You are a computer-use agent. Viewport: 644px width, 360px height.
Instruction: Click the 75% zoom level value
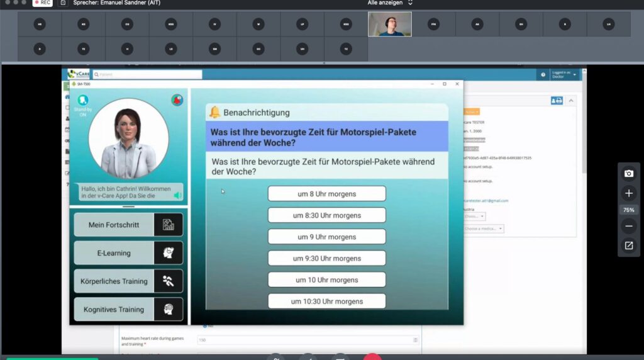tap(628, 210)
